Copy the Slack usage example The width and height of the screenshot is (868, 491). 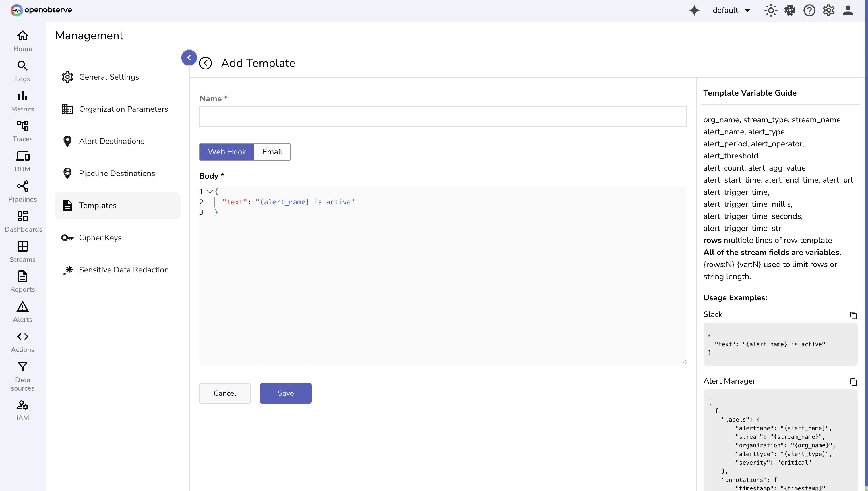point(854,315)
